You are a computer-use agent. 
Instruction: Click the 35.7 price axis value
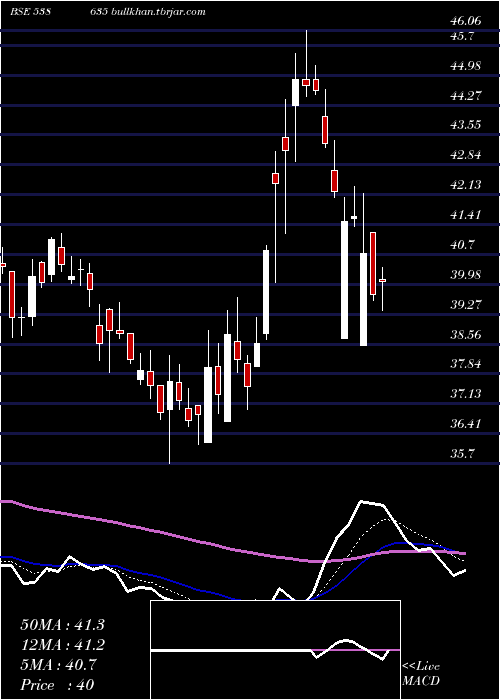click(x=464, y=454)
